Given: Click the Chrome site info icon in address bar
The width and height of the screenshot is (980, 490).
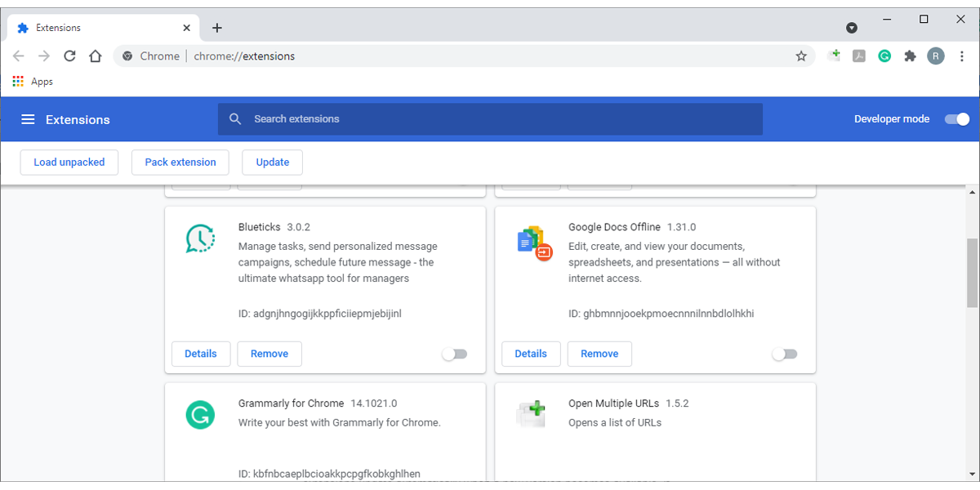Looking at the screenshot, I should click(127, 56).
